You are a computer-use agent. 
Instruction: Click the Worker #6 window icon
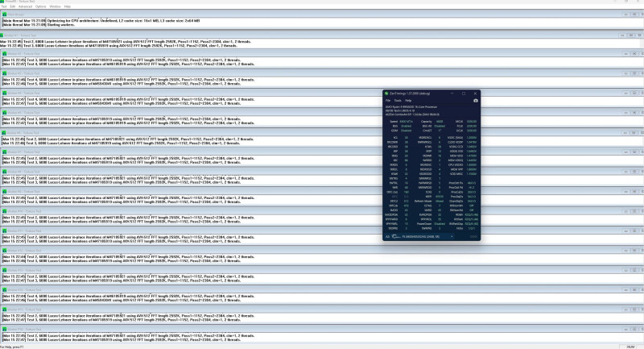pos(4,133)
